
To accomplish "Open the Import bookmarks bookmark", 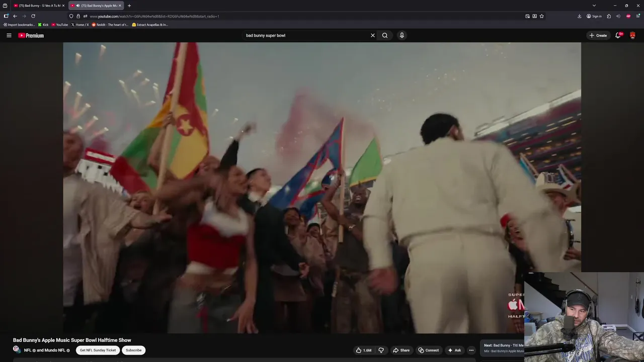I will (19, 25).
